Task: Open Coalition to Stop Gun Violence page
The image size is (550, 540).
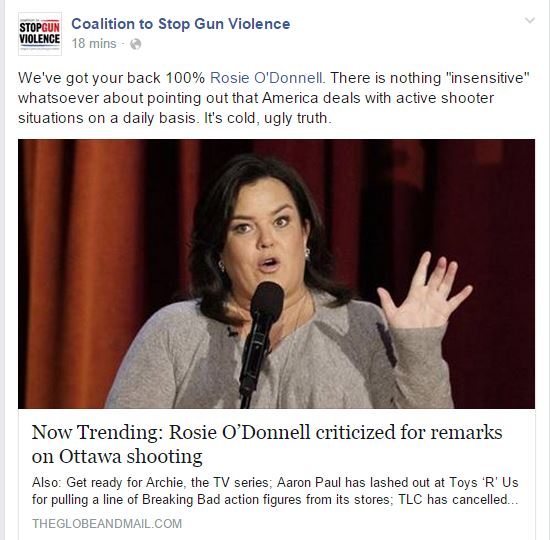Action: pos(181,24)
